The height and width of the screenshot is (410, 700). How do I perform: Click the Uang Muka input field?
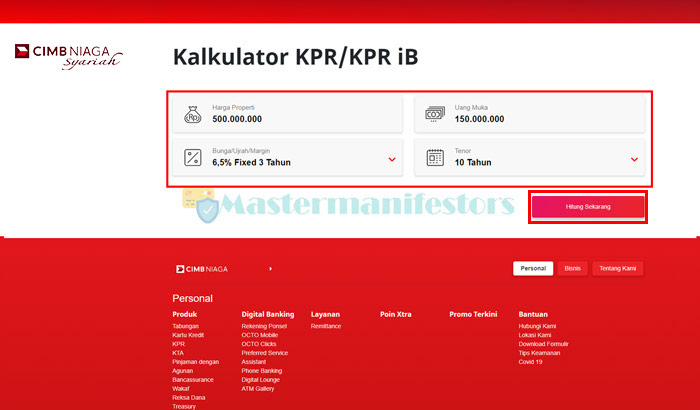[x=529, y=113]
